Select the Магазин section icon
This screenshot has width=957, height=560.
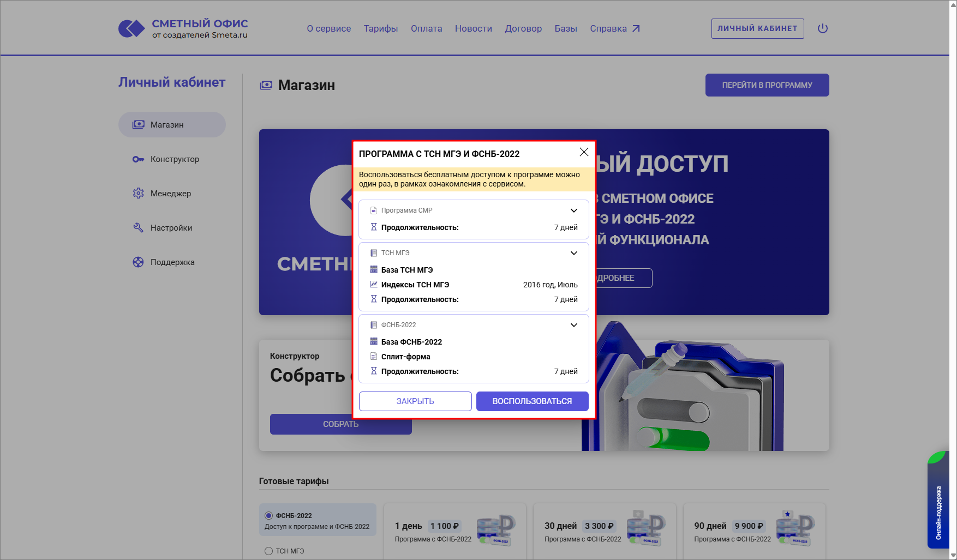pyautogui.click(x=139, y=124)
